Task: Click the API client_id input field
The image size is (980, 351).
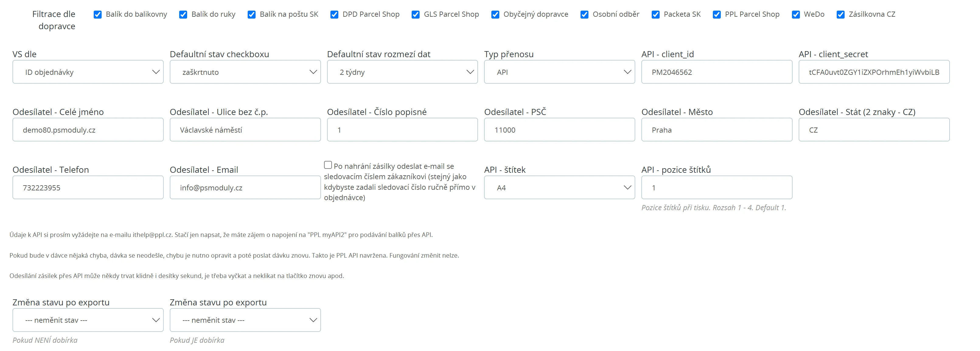Action: tap(716, 72)
